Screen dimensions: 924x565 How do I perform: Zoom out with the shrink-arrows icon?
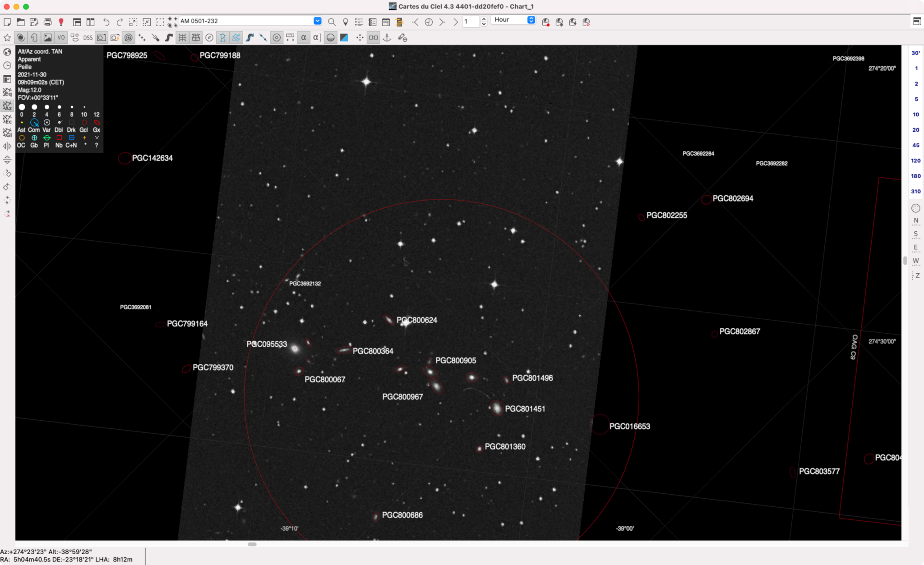coord(147,22)
